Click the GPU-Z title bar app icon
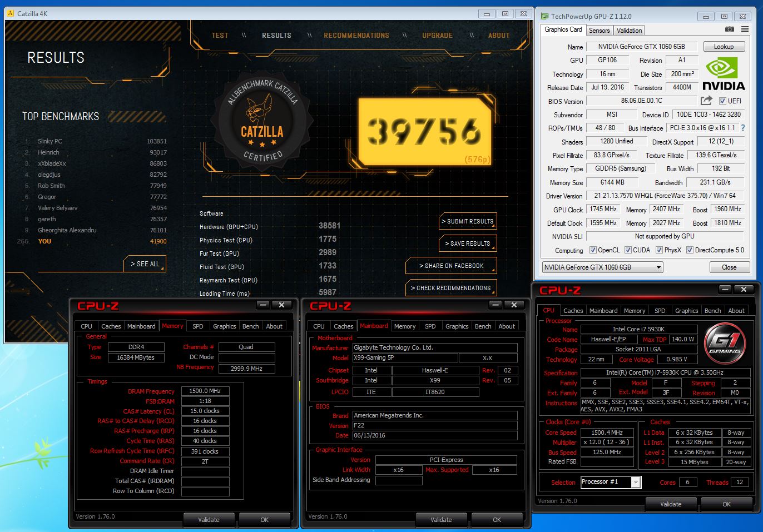 (544, 16)
